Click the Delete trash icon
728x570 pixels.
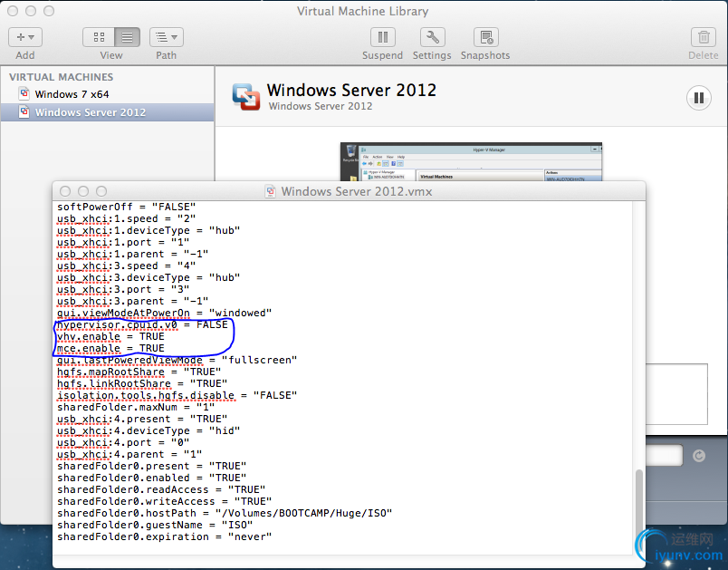click(704, 37)
